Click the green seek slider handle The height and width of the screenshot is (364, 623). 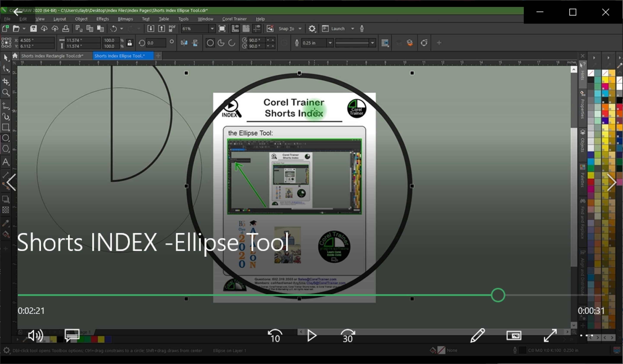pyautogui.click(x=498, y=295)
